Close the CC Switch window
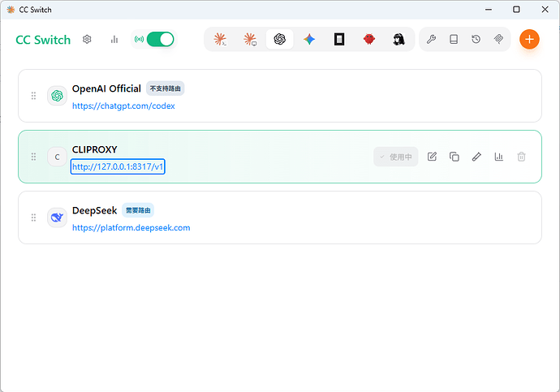The image size is (560, 392). click(545, 10)
